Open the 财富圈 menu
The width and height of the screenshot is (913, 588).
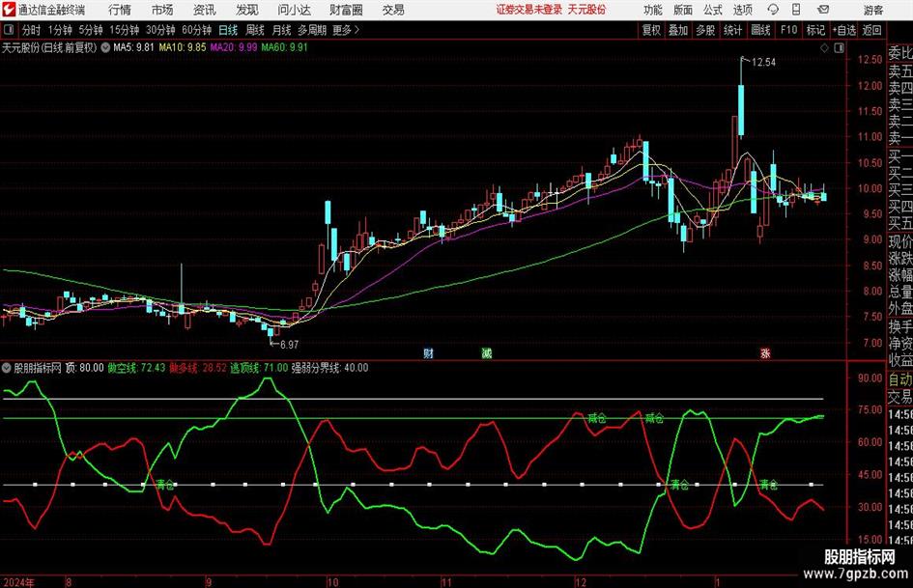pos(346,10)
